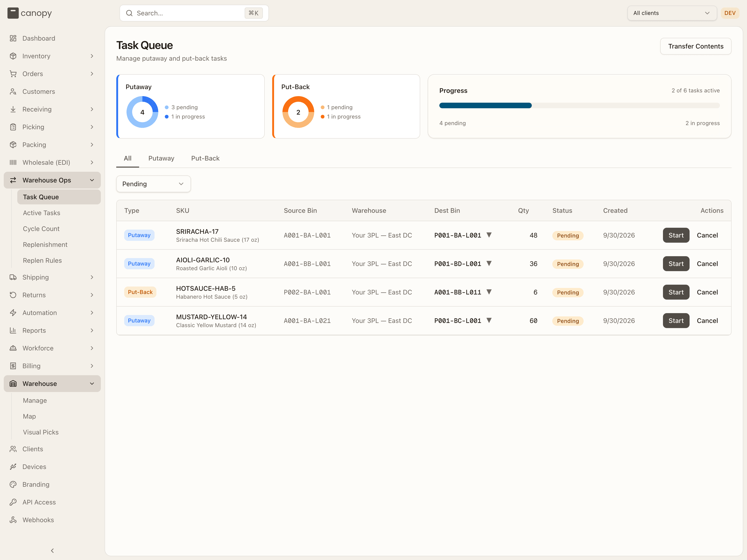Open Dashboard from sidebar icon
The height and width of the screenshot is (560, 747).
[x=13, y=38]
